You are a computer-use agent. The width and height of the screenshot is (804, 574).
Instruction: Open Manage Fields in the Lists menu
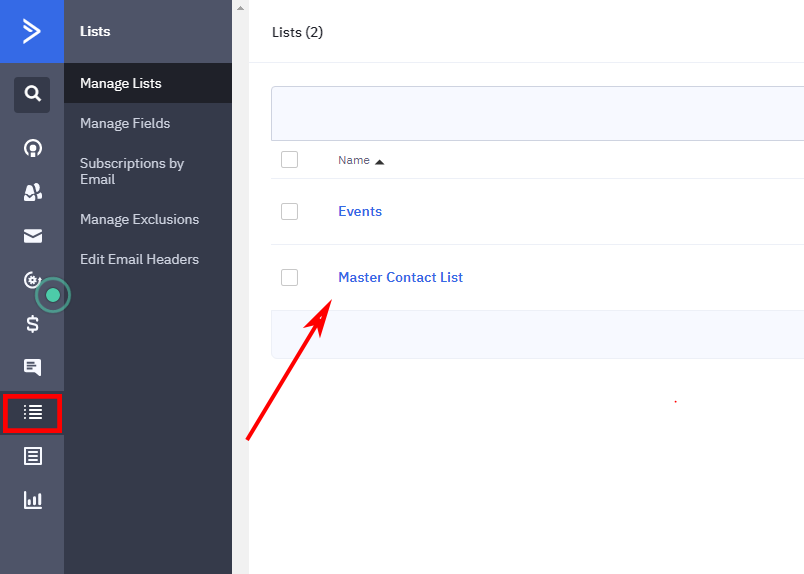click(x=125, y=123)
